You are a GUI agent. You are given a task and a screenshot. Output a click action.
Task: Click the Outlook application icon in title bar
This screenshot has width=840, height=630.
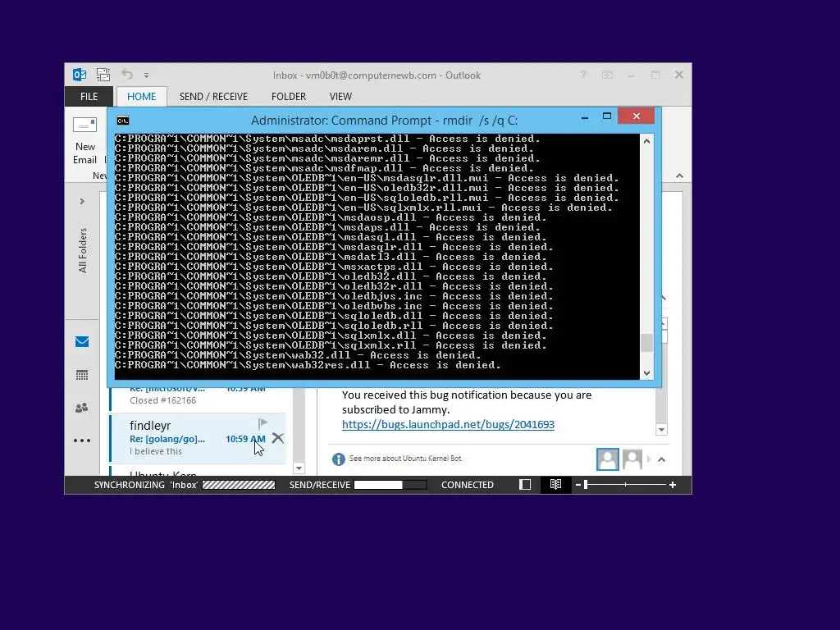tap(80, 75)
